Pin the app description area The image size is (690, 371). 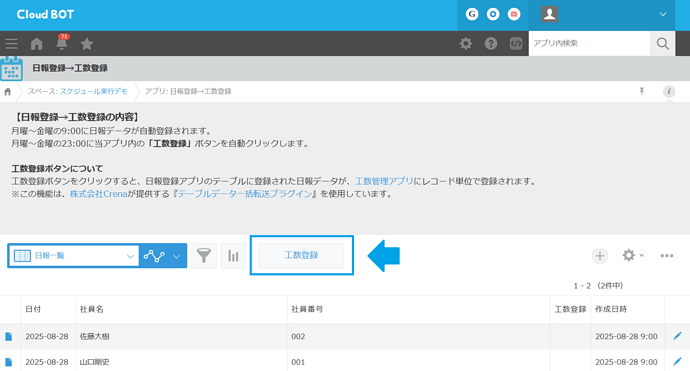point(642,91)
